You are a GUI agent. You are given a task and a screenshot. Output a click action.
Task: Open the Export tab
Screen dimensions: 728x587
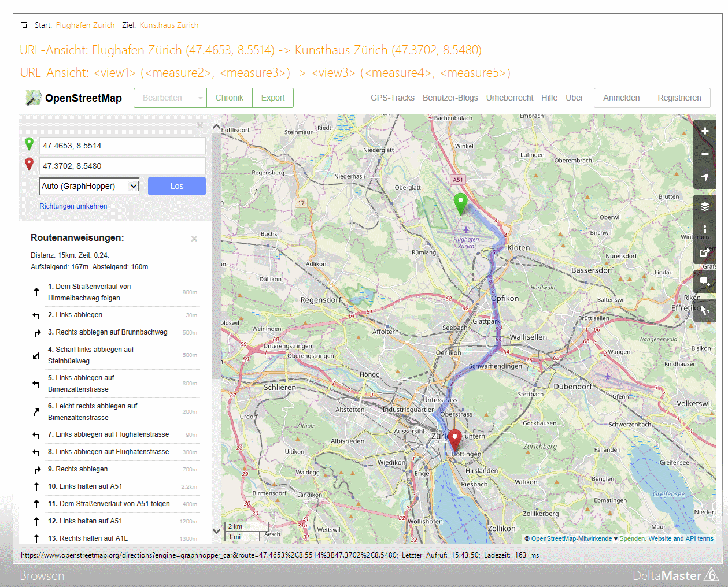(x=273, y=98)
